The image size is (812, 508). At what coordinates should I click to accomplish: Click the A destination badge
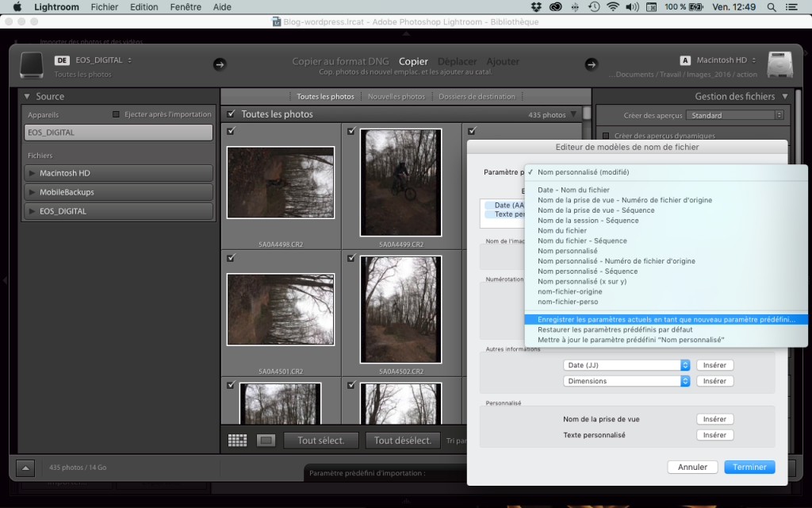pyautogui.click(x=685, y=60)
